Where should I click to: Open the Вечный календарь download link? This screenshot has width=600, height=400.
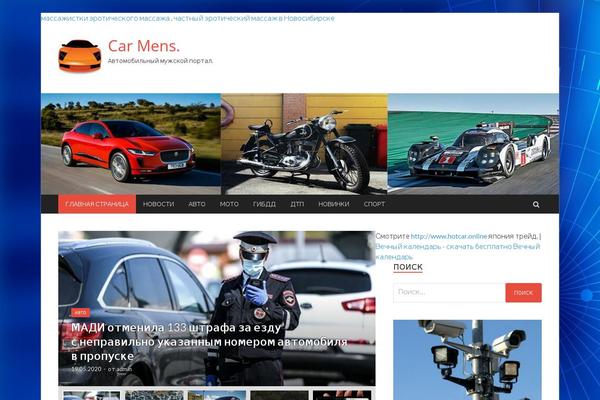(x=457, y=251)
